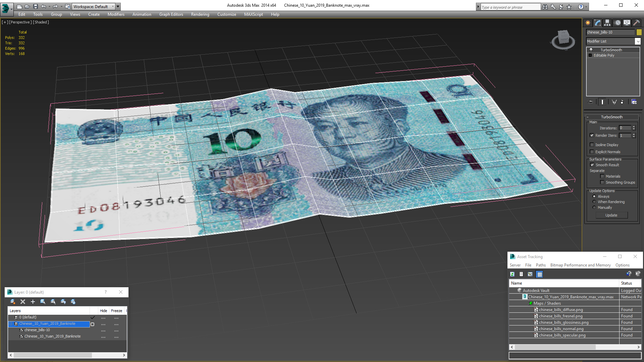
Task: Open the Workspace Default dropdown
Action: [94, 6]
